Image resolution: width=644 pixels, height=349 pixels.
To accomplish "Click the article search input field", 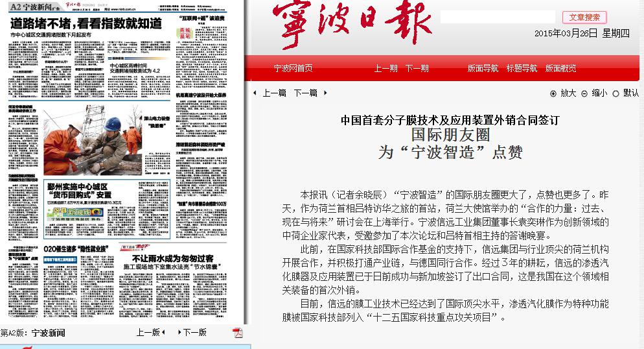I will (x=498, y=17).
